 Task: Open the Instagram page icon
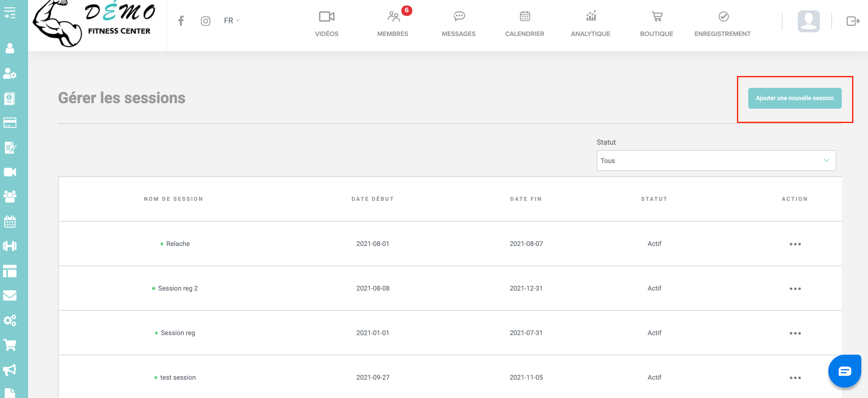click(x=206, y=21)
